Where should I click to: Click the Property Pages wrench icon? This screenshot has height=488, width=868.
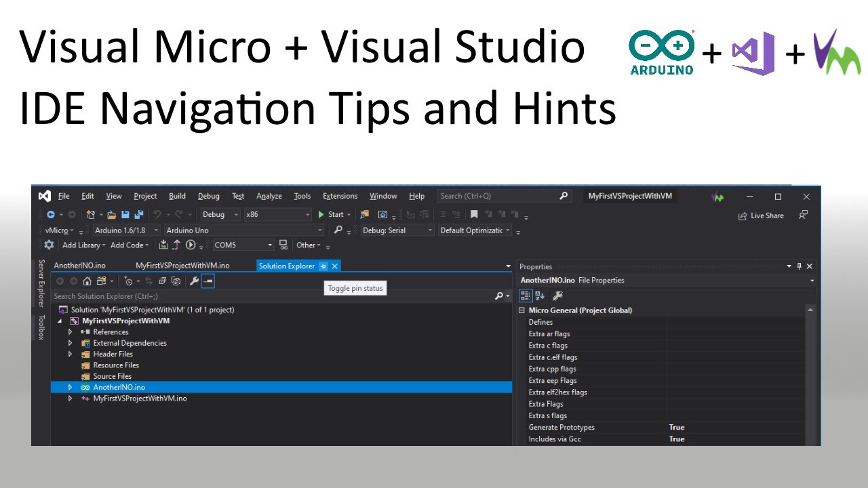point(557,296)
